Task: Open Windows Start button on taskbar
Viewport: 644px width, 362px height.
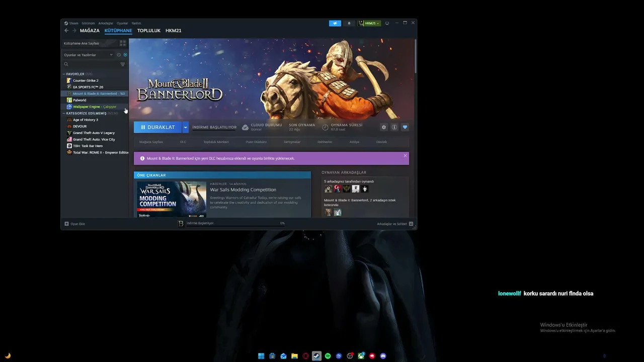Action: pyautogui.click(x=261, y=356)
